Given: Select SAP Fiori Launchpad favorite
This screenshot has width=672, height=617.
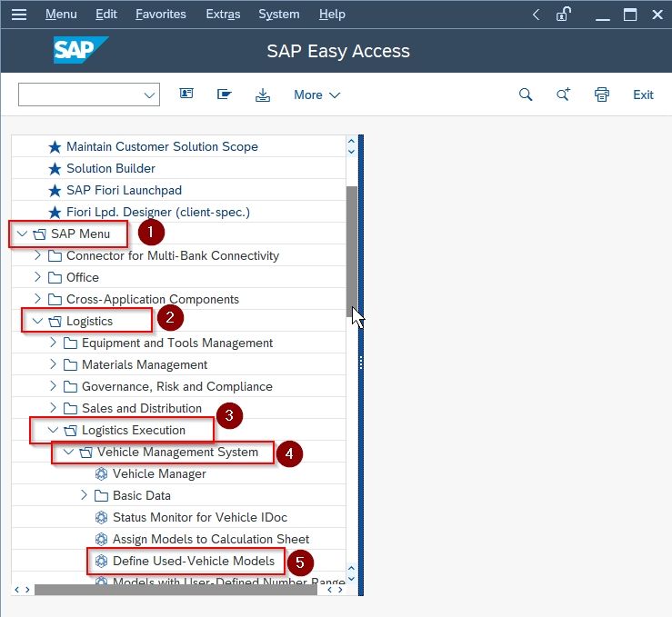Looking at the screenshot, I should tap(124, 190).
